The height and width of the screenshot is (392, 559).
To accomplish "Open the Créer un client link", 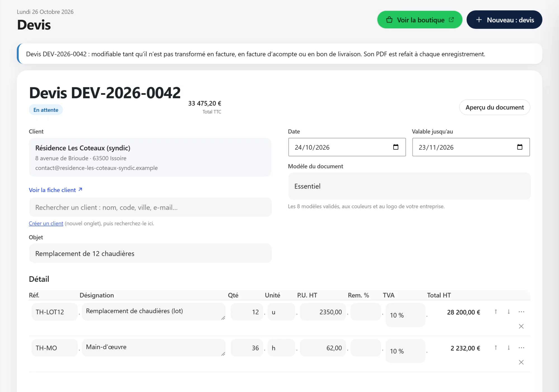I will point(46,223).
